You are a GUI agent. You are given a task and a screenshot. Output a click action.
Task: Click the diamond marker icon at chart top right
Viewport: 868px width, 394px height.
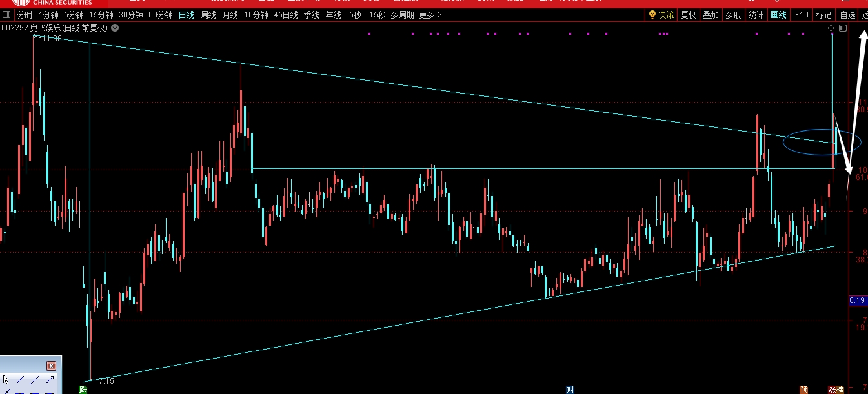click(831, 28)
